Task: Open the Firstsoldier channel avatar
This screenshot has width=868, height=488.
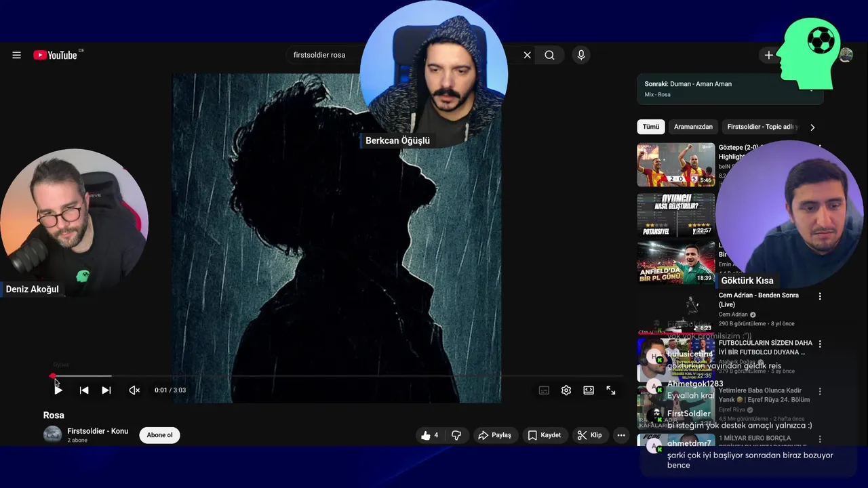Action: pyautogui.click(x=52, y=435)
